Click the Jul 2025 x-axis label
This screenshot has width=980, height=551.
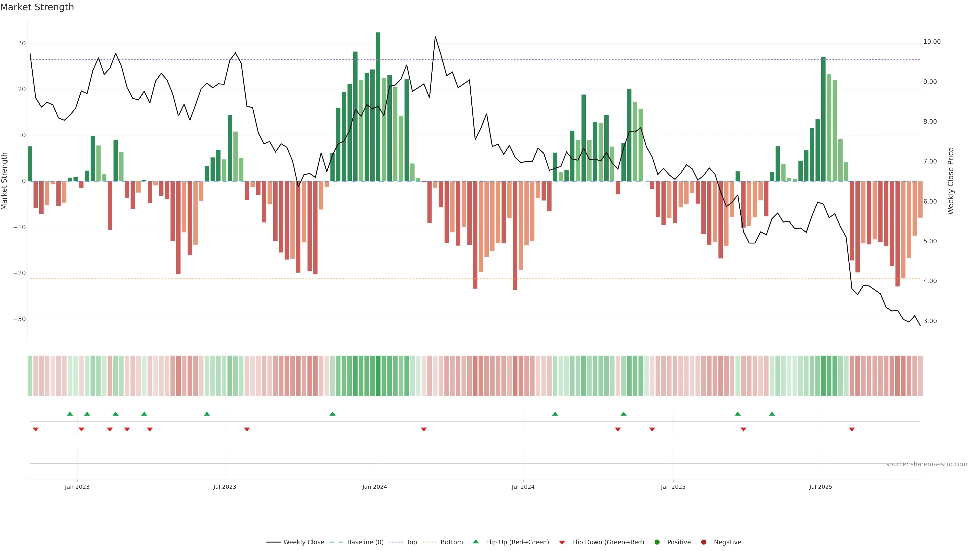(820, 487)
